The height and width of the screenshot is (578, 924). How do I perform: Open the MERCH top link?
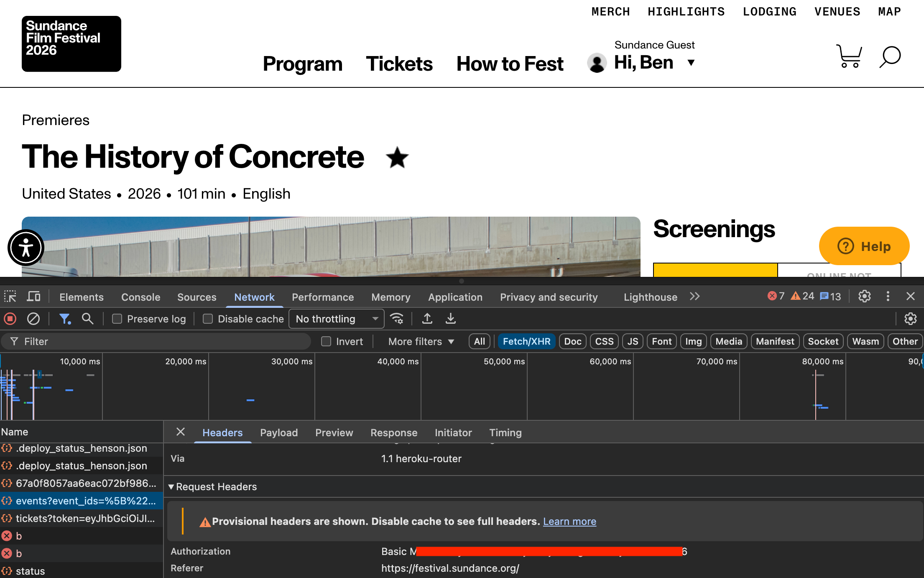pos(610,12)
